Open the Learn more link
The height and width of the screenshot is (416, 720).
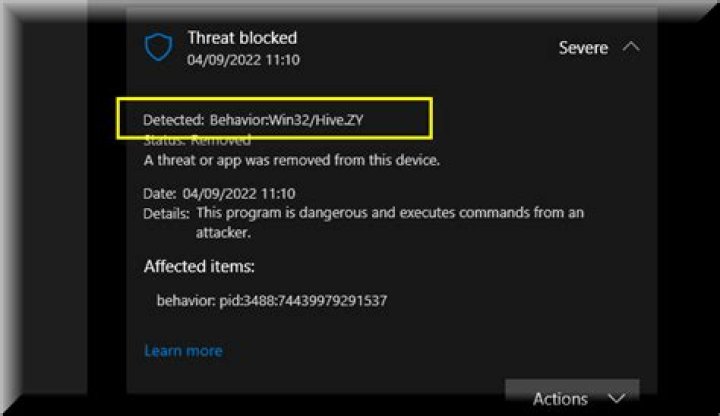[x=183, y=351]
